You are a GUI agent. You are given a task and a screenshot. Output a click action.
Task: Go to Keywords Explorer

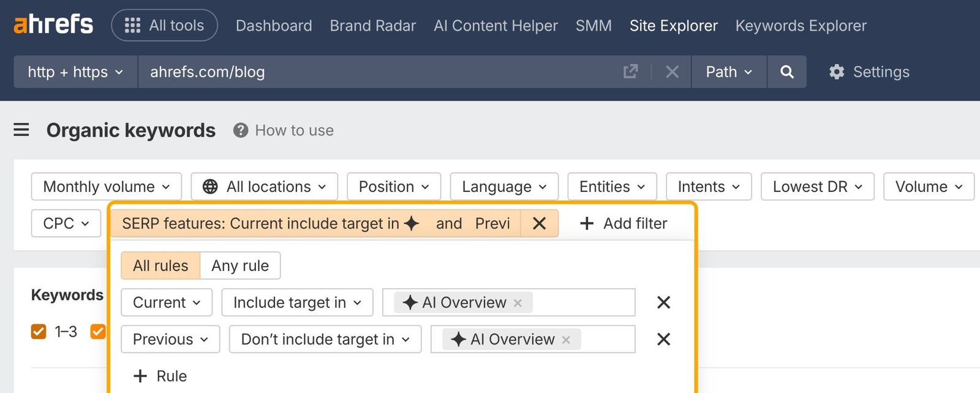click(x=801, y=26)
